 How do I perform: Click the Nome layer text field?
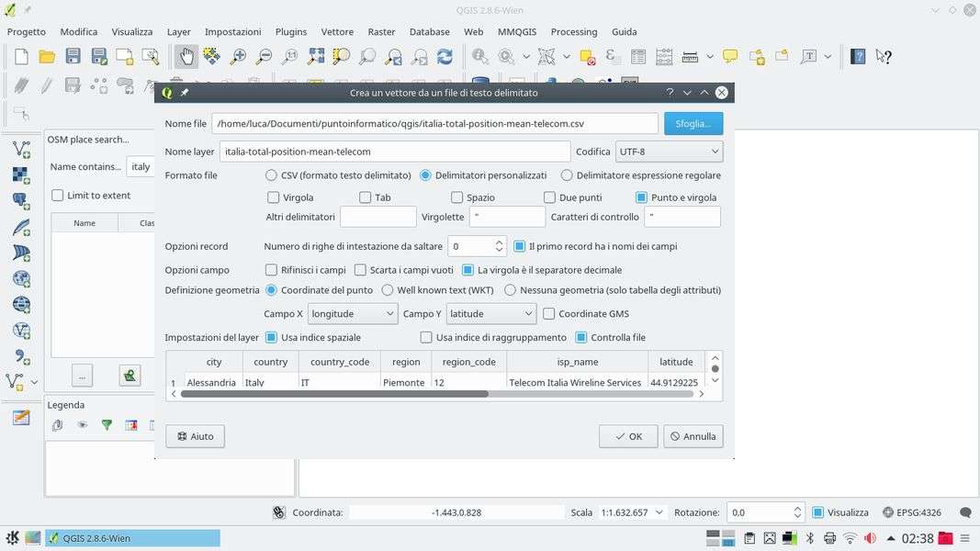coord(394,152)
